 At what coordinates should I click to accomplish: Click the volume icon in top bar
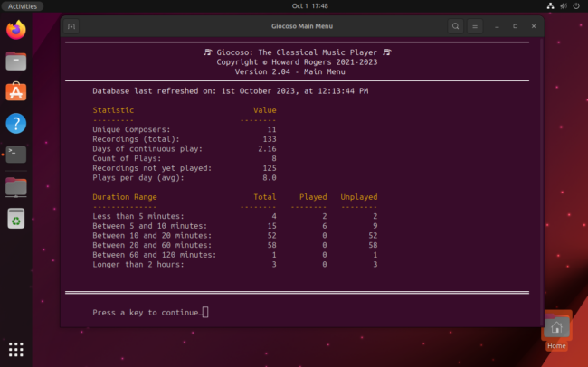(x=564, y=6)
